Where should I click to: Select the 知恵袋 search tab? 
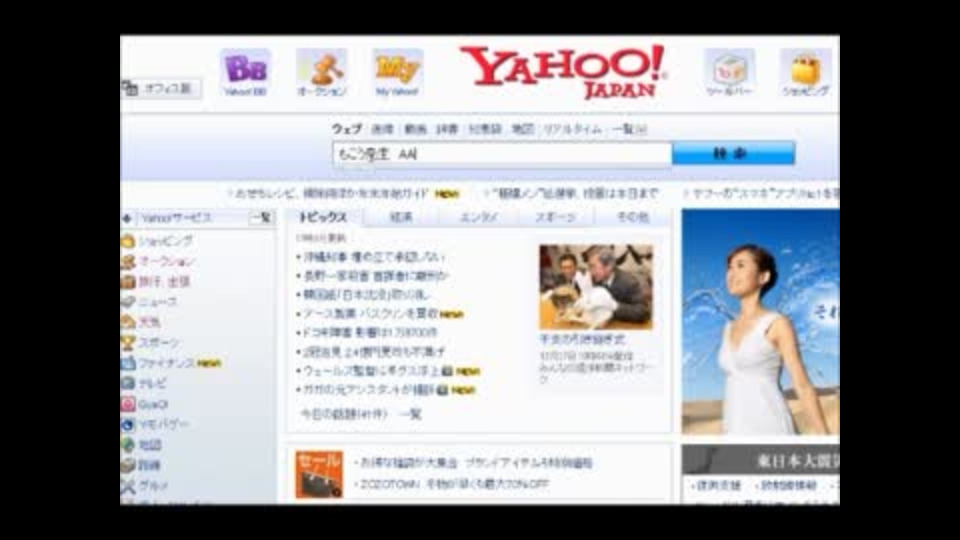pyautogui.click(x=485, y=129)
